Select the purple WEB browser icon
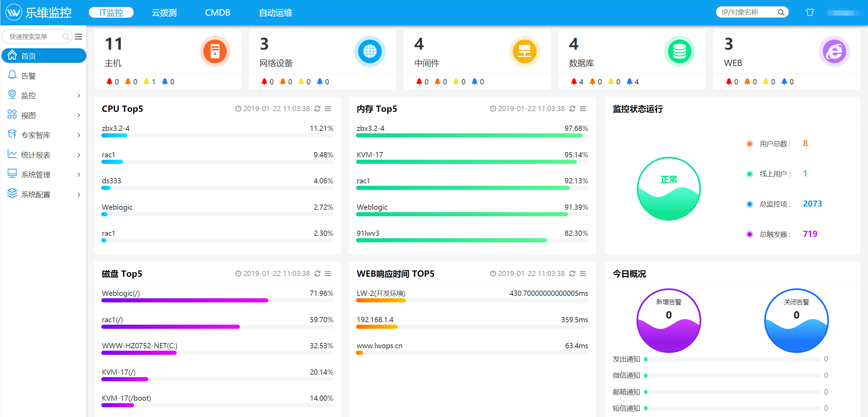Screen dimensions: 868x417 coord(834,51)
